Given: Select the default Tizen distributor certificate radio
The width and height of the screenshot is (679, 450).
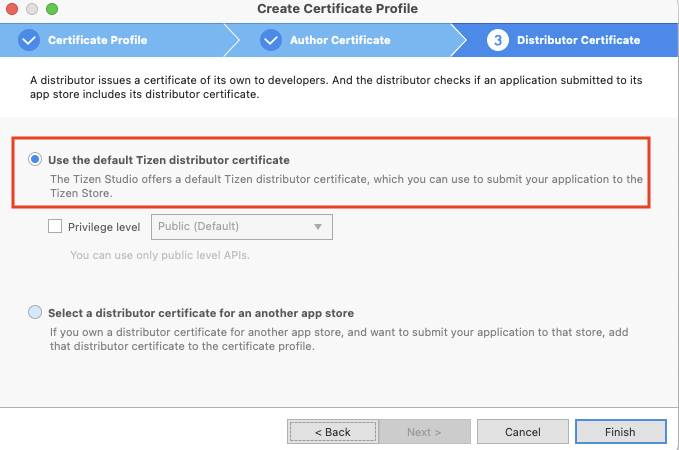Looking at the screenshot, I should 35,159.
